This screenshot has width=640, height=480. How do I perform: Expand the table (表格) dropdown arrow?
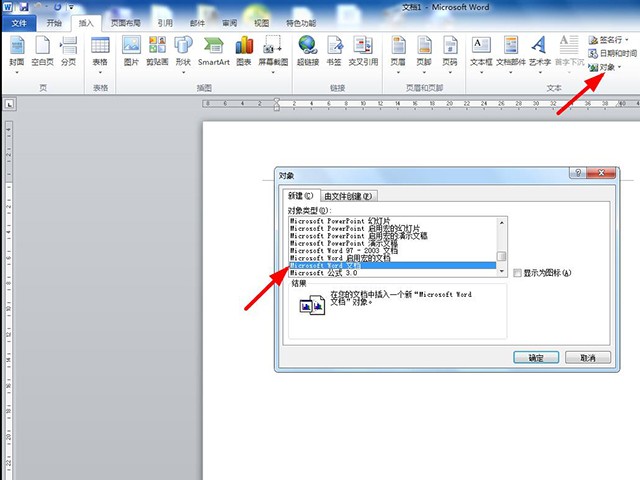pos(100,73)
